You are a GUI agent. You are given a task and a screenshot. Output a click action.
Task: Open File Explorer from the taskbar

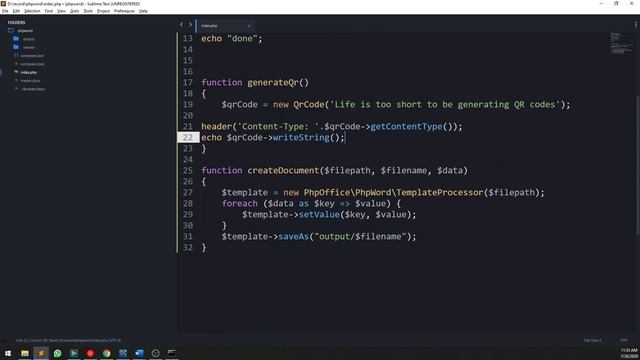click(25, 353)
